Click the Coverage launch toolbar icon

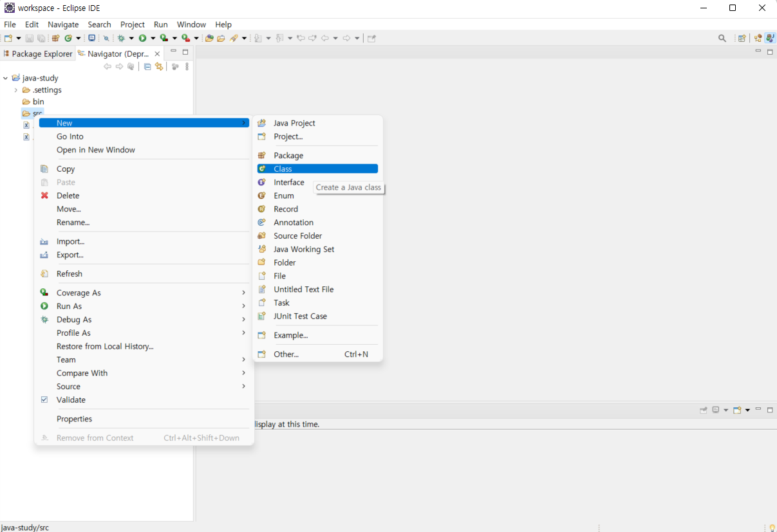164,39
